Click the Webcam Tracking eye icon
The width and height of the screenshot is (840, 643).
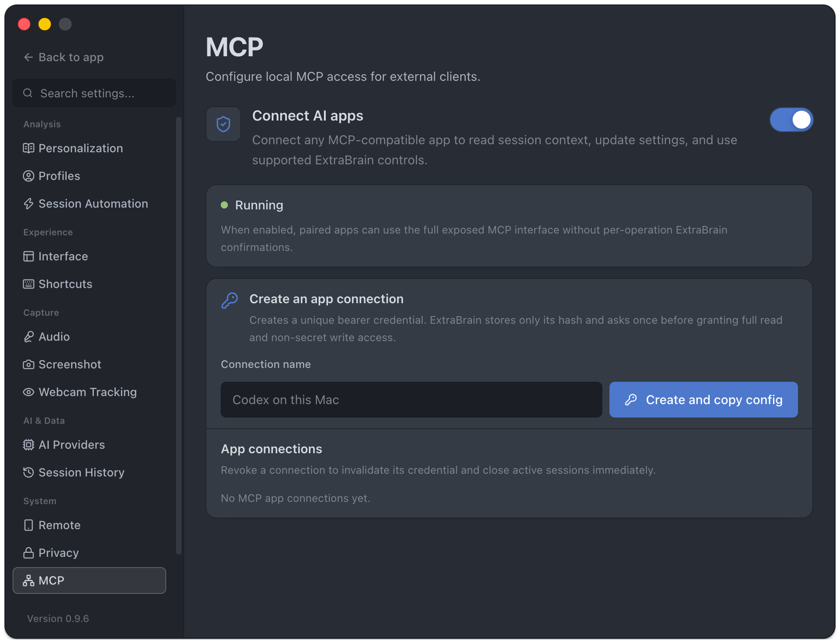pyautogui.click(x=29, y=392)
